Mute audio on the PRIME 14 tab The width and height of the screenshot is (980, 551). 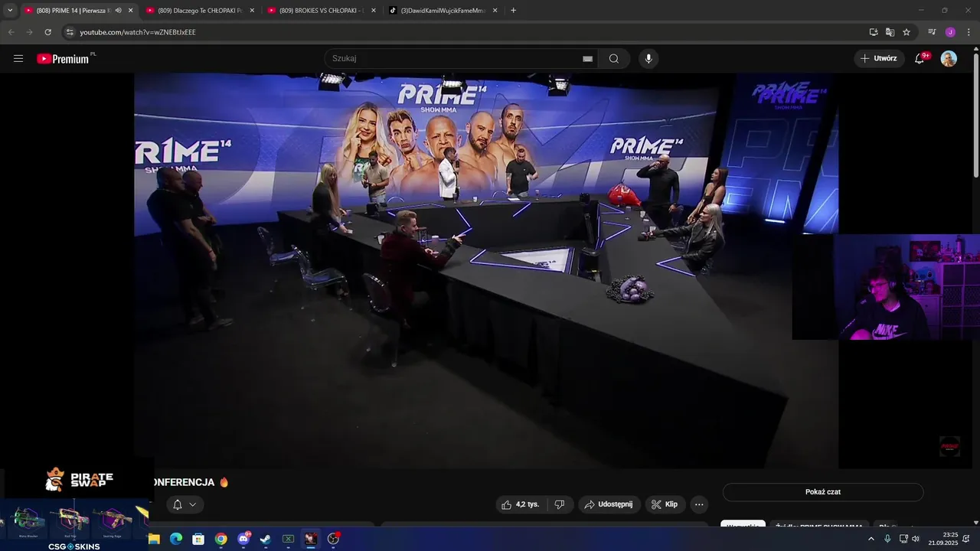pos(118,11)
